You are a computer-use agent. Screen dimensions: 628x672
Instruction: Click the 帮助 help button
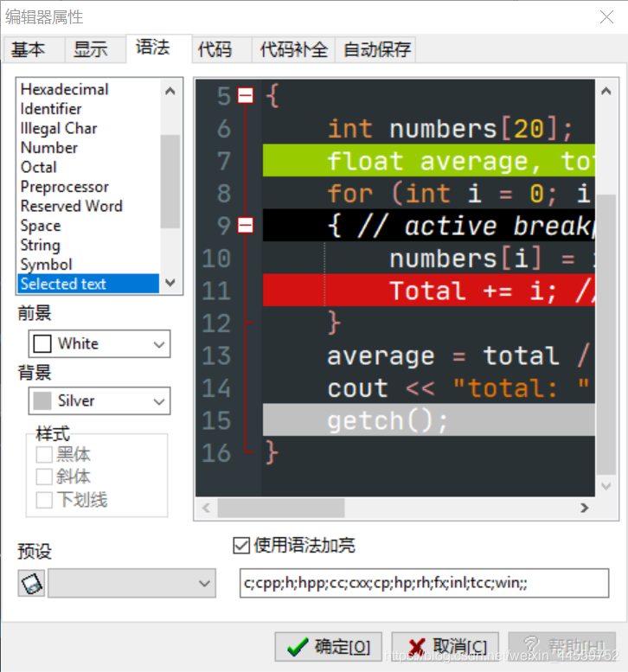[562, 647]
